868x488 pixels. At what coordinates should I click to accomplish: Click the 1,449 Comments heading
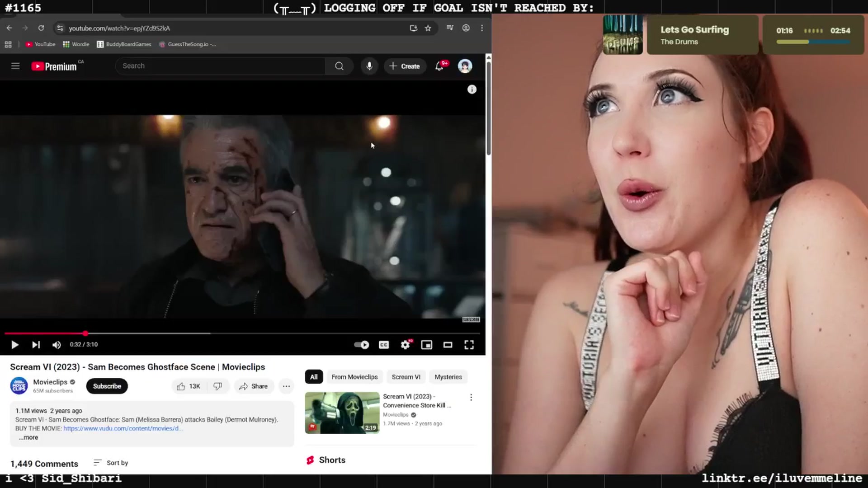pos(44,464)
